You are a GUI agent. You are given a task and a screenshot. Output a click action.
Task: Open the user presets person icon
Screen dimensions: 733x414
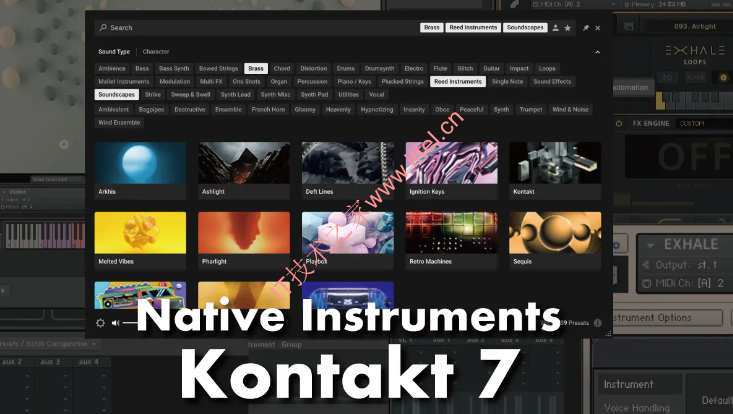[x=555, y=28]
